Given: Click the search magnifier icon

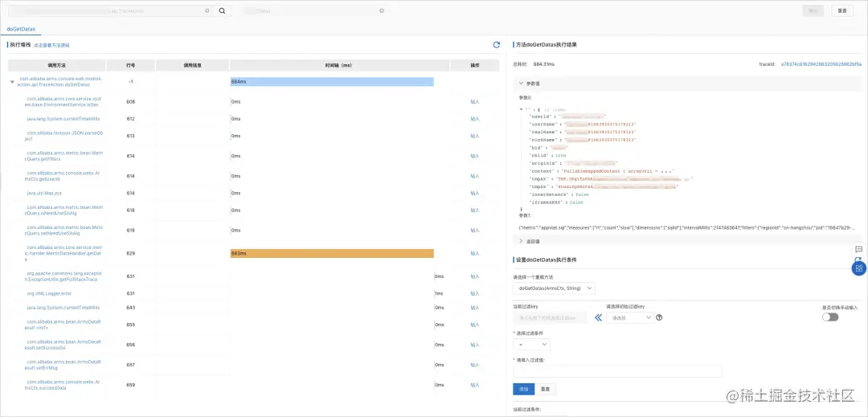Looking at the screenshot, I should click(x=222, y=10).
